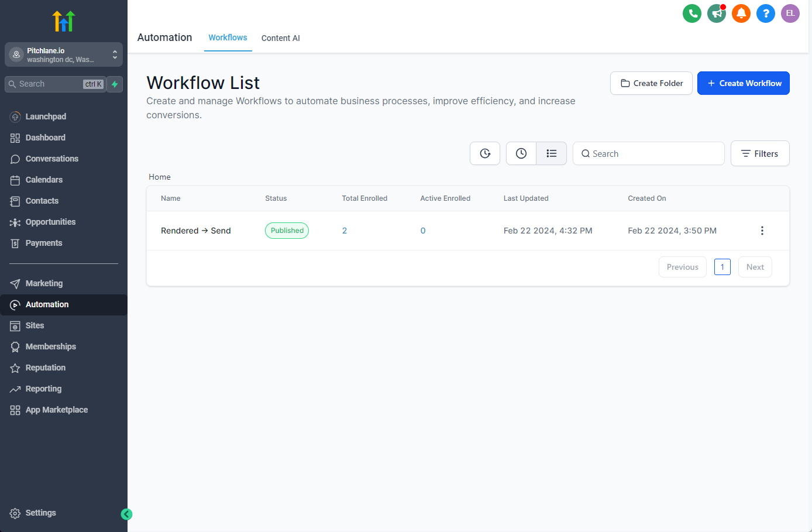Click the Create Workflow button
812x532 pixels.
[x=744, y=83]
